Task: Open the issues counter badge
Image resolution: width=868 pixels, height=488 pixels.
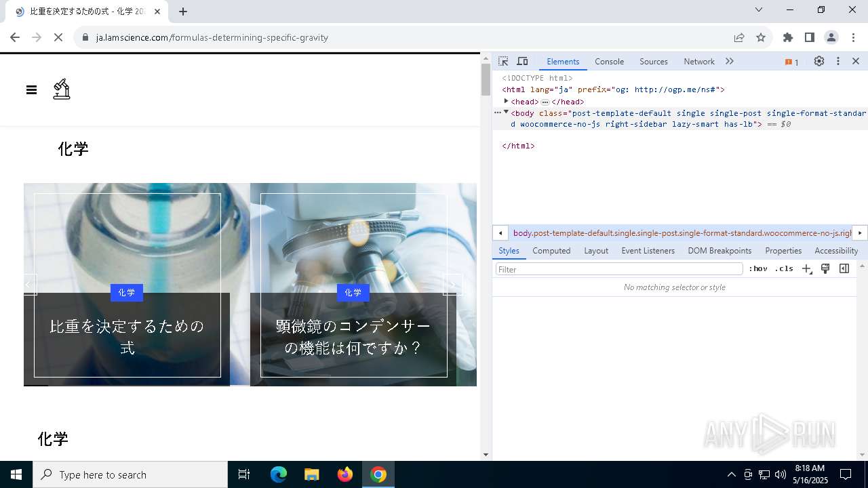Action: pyautogui.click(x=791, y=62)
